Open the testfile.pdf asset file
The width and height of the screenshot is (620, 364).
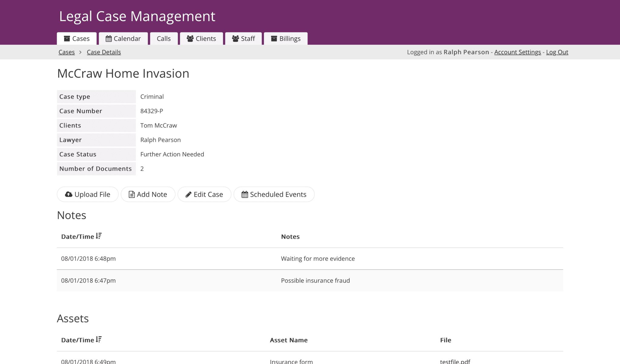click(455, 361)
